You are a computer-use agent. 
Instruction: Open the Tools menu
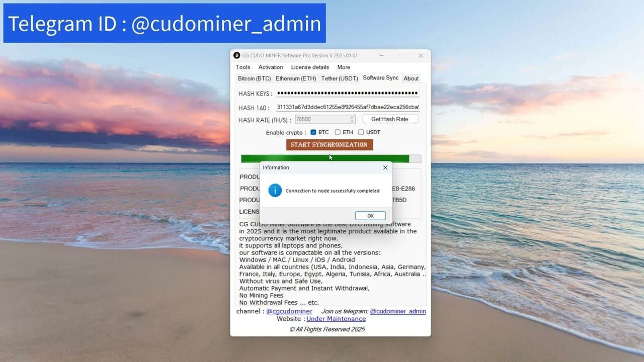point(243,67)
